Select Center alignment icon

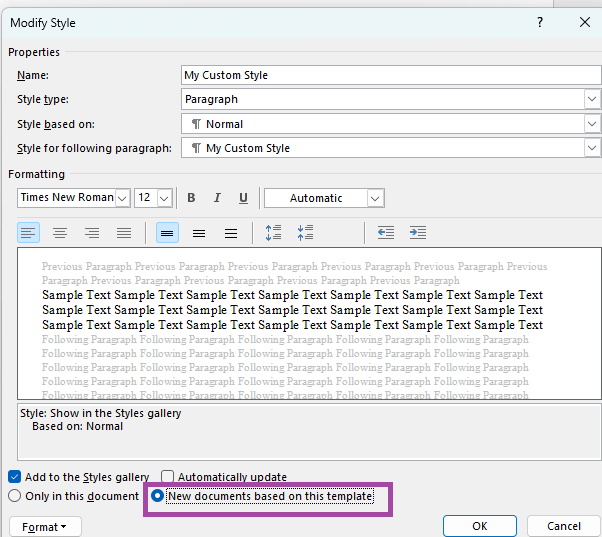(x=60, y=233)
